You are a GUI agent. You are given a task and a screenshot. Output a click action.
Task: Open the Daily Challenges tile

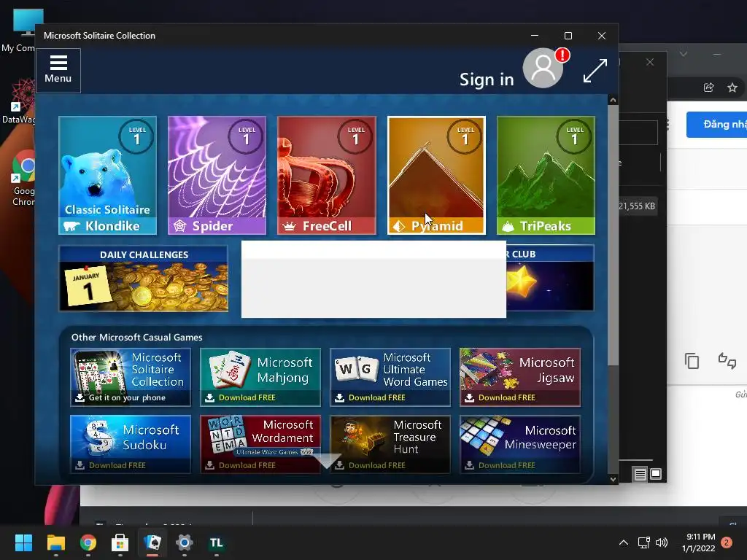click(x=144, y=279)
